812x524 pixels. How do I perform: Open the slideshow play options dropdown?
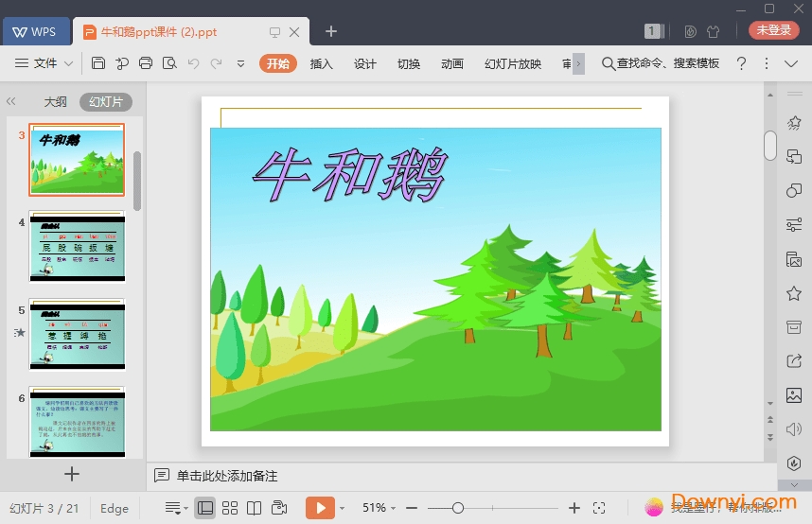pos(342,509)
